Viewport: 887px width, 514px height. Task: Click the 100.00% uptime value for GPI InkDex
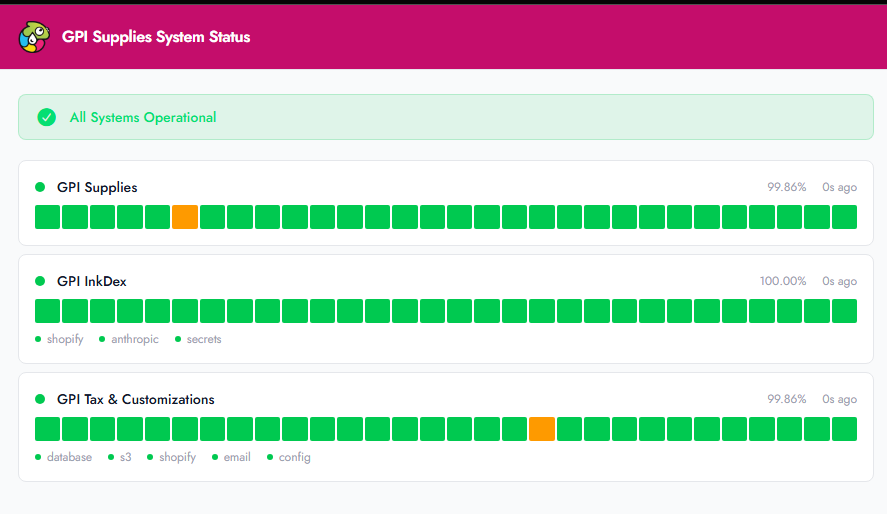coord(783,281)
